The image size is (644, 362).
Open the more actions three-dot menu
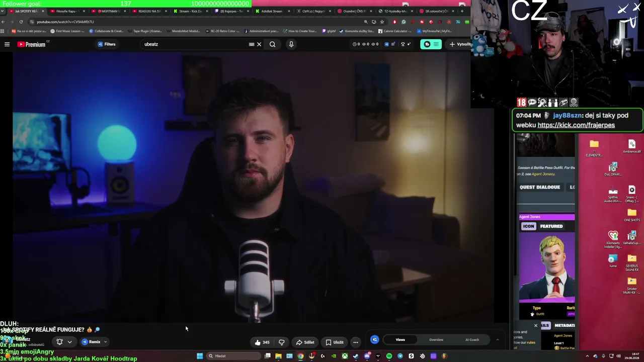pos(355,342)
